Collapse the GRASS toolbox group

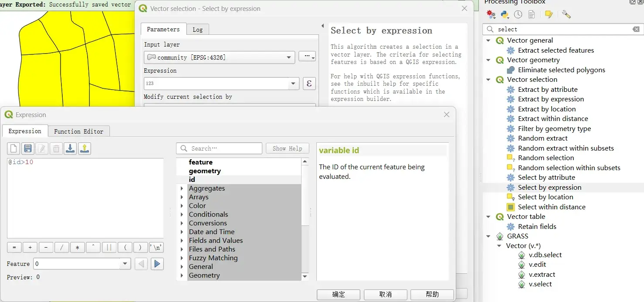point(488,236)
